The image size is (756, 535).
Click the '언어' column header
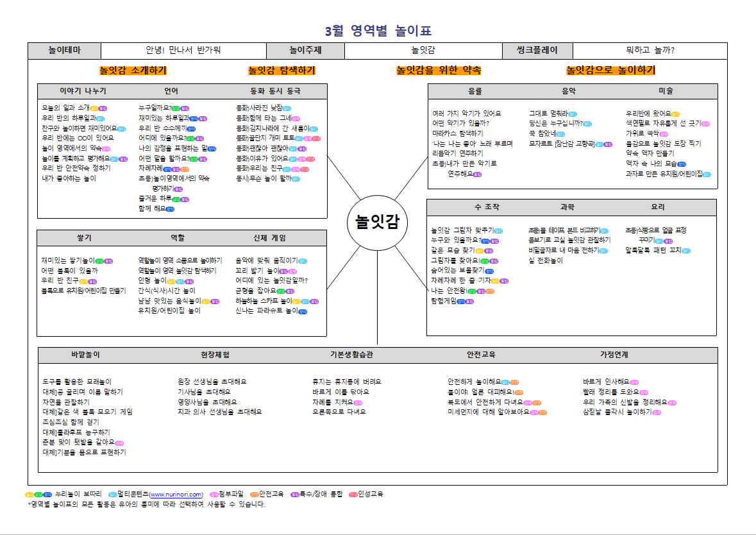171,91
